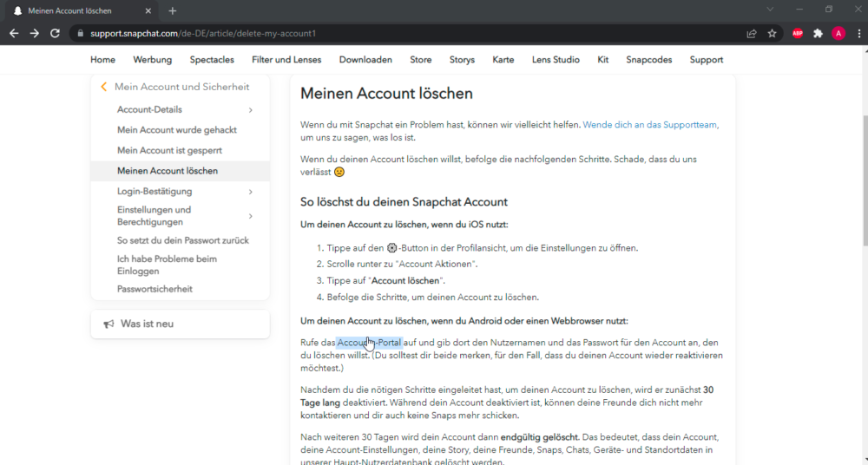Viewport: 868px width, 465px height.
Task: Open the Account-Portal link
Action: click(x=369, y=343)
